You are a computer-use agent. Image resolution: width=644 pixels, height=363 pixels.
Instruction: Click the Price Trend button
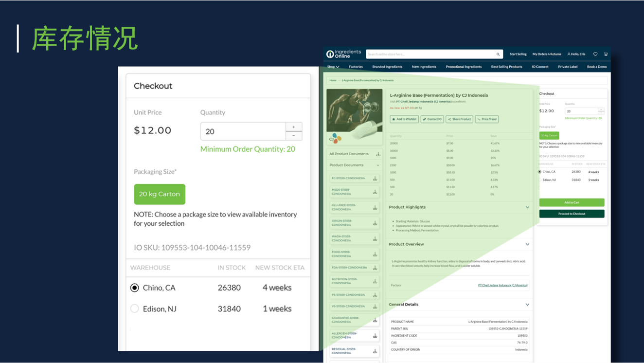click(487, 119)
